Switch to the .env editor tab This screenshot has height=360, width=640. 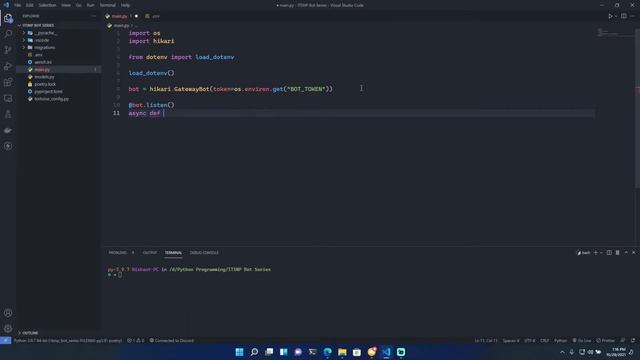pyautogui.click(x=153, y=16)
